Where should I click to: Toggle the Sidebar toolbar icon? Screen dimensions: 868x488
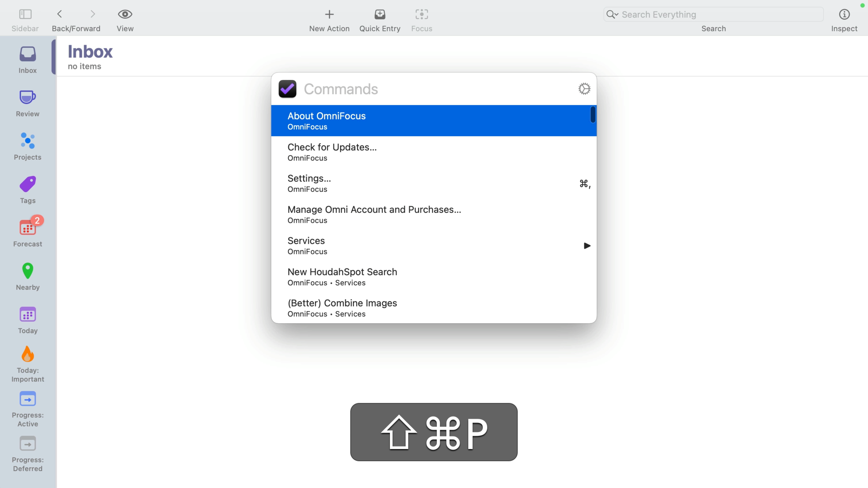pyautogui.click(x=25, y=14)
